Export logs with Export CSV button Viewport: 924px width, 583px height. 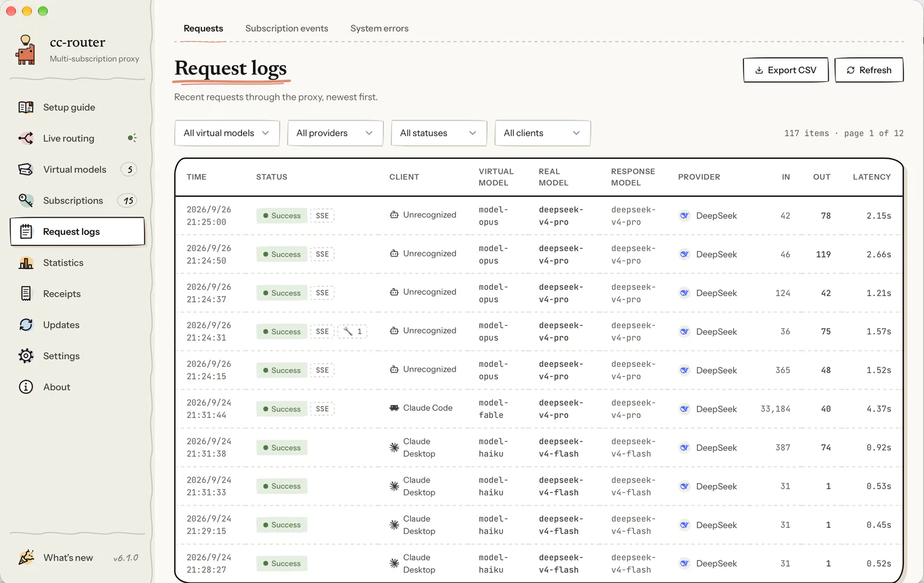pos(786,70)
